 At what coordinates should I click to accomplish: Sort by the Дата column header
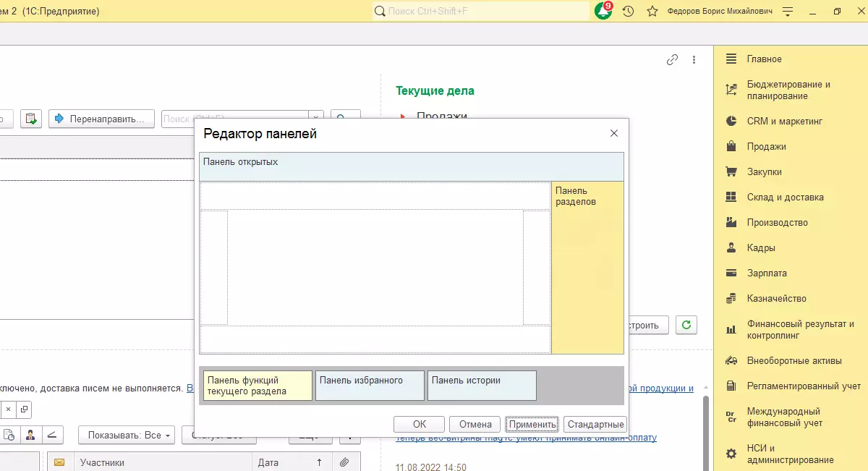pyautogui.click(x=292, y=462)
